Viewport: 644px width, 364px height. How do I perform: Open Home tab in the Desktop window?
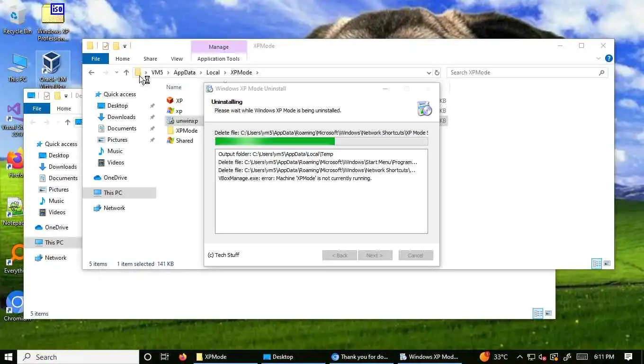64,109
